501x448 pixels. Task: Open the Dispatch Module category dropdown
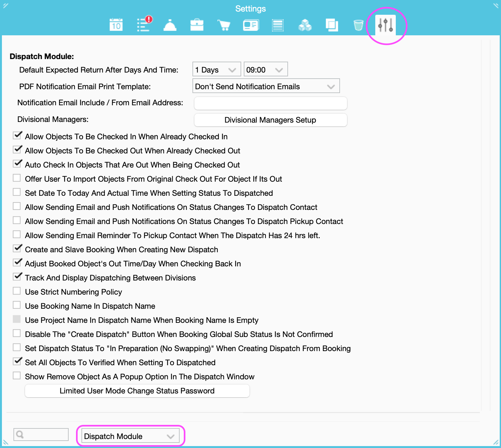point(130,436)
